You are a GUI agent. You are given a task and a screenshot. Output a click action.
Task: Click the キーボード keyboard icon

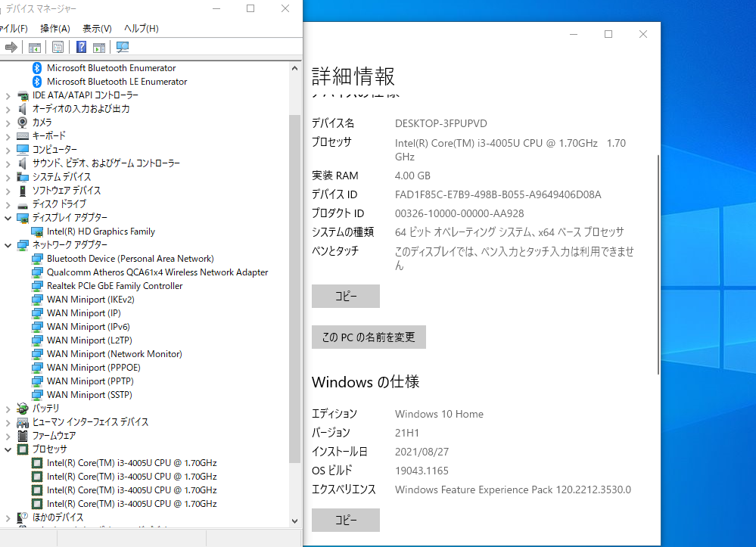[x=23, y=136]
